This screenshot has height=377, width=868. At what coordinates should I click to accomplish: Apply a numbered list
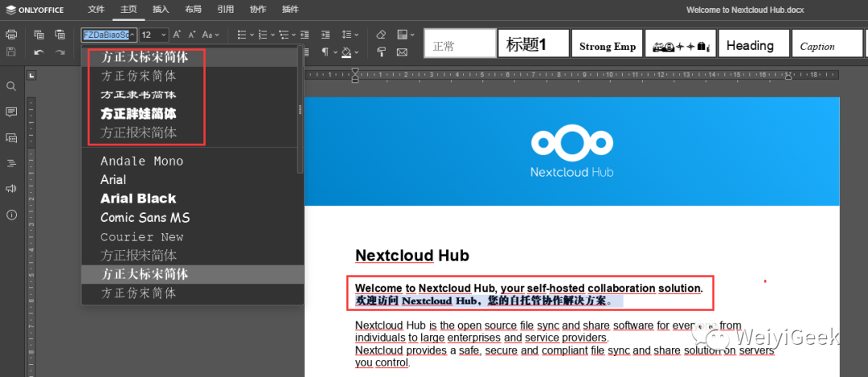pyautogui.click(x=263, y=35)
